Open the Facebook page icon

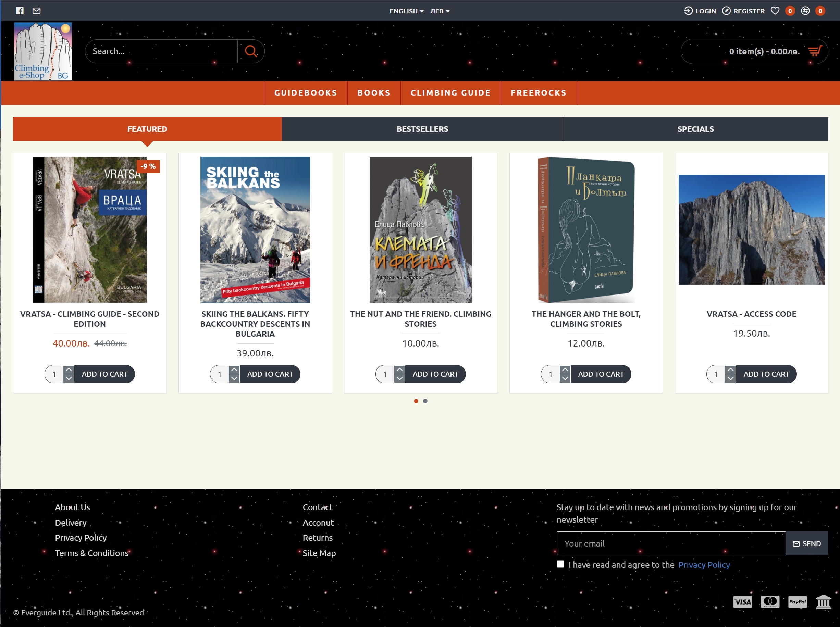[x=20, y=11]
